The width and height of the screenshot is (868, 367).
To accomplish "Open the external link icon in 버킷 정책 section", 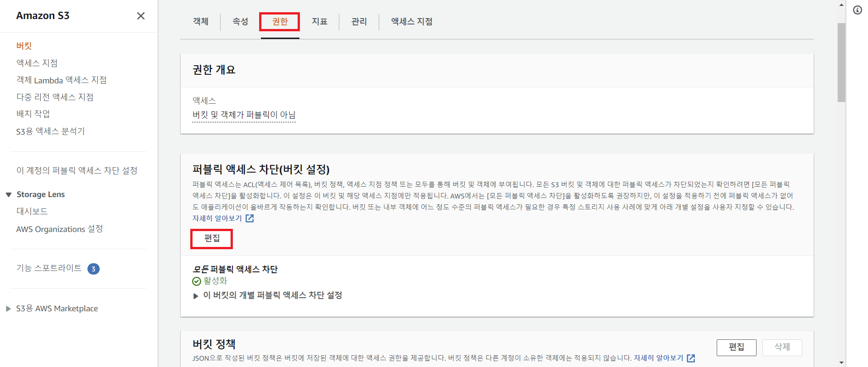I will coord(691,358).
